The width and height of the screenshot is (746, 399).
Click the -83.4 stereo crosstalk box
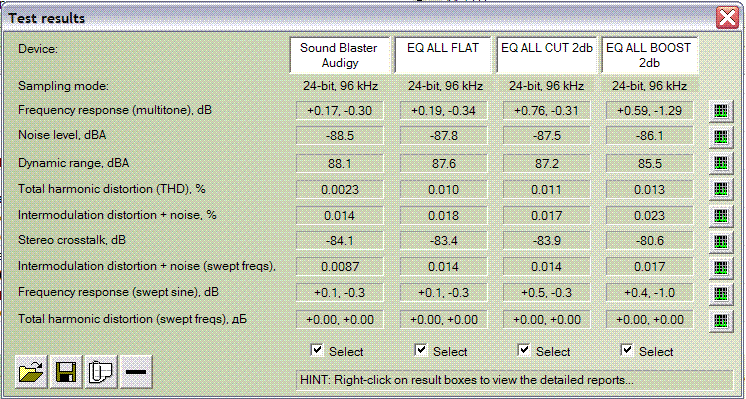point(443,241)
